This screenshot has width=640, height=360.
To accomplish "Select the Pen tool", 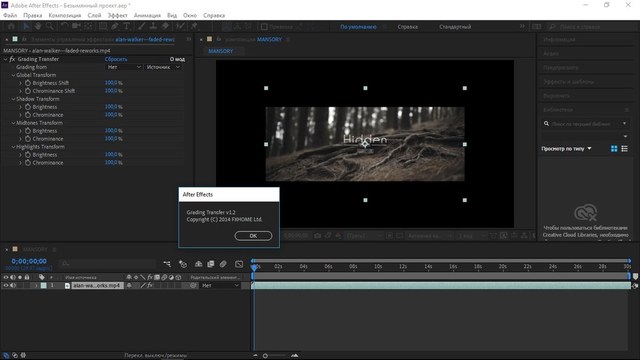I will 115,27.
